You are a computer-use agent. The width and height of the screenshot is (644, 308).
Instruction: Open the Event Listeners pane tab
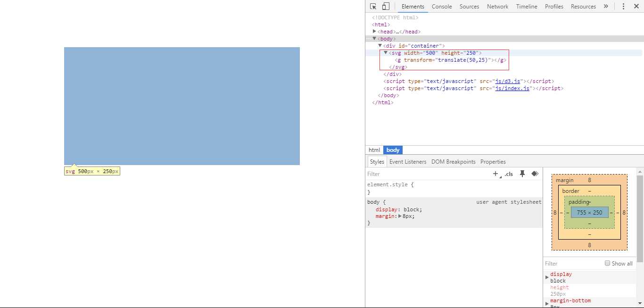coord(408,162)
